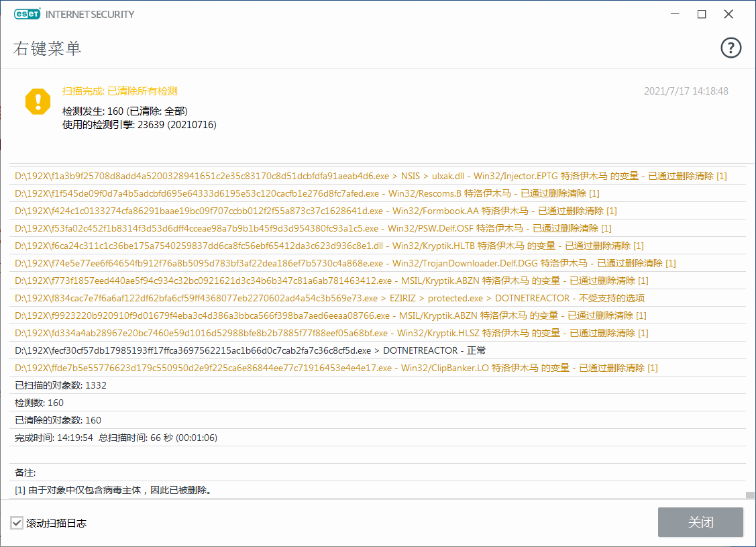Viewport: 756px width, 547px height.
Task: Click the 已扫描的对象数: 1332 line
Action: [x=378, y=385]
